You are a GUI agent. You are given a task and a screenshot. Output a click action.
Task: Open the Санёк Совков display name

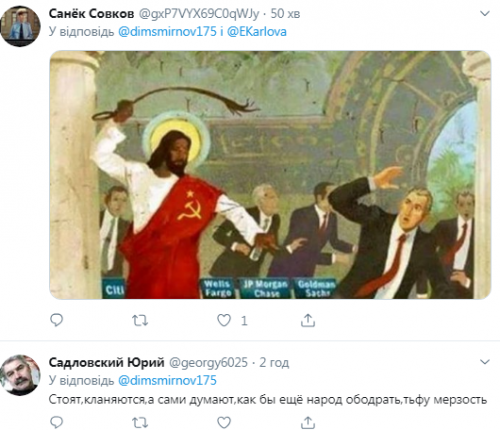tap(91, 14)
